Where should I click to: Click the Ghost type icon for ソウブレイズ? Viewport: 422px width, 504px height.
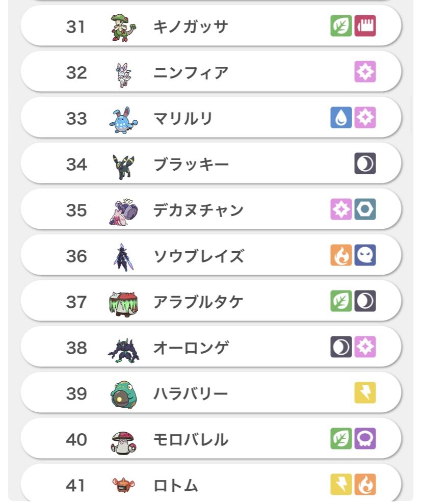pos(365,255)
